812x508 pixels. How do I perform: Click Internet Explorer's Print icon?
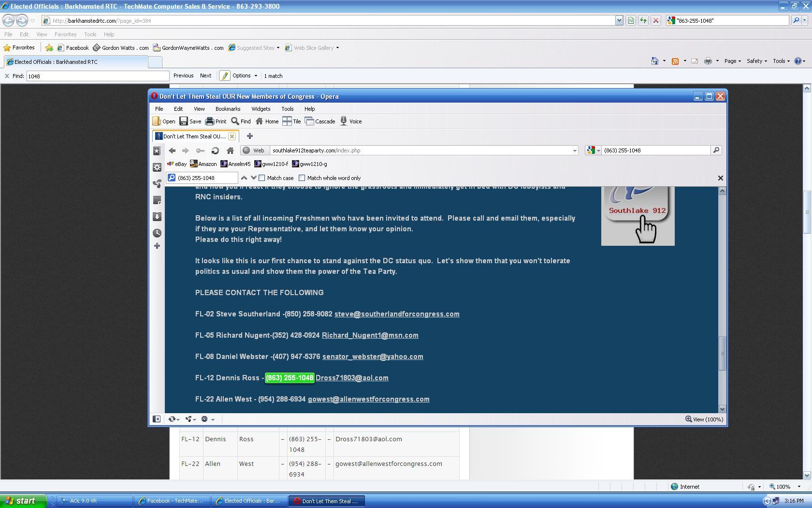tap(708, 61)
